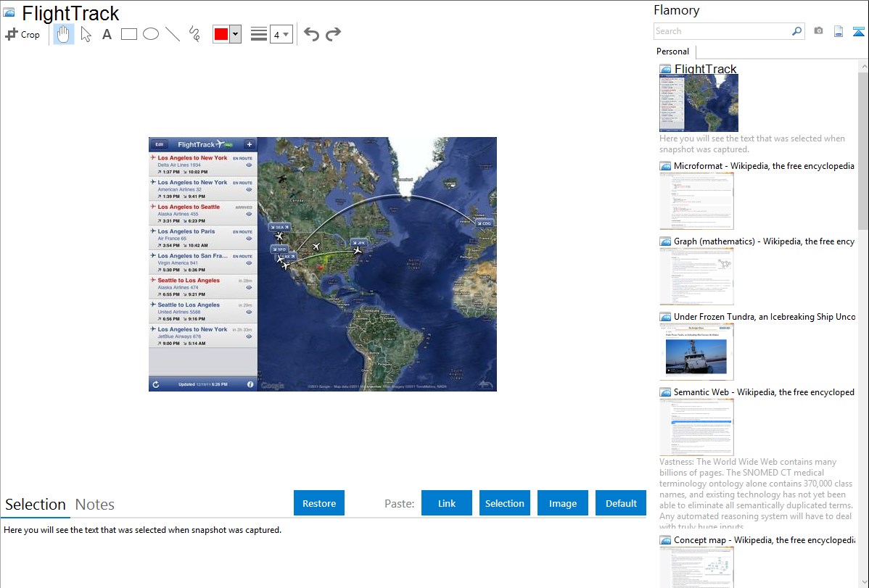The height and width of the screenshot is (588, 869).
Task: Click the FlightTrack window icon beside title
Action: [9, 12]
